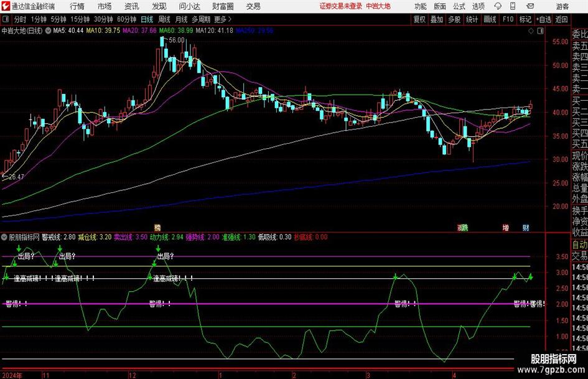The image size is (588, 379).
Task: Open the 财富圈 menu
Action: click(x=223, y=6)
